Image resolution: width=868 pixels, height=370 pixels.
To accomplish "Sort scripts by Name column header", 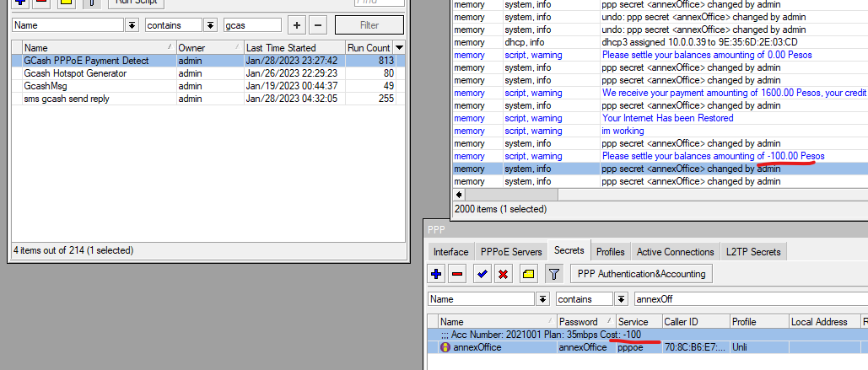I will point(99,47).
